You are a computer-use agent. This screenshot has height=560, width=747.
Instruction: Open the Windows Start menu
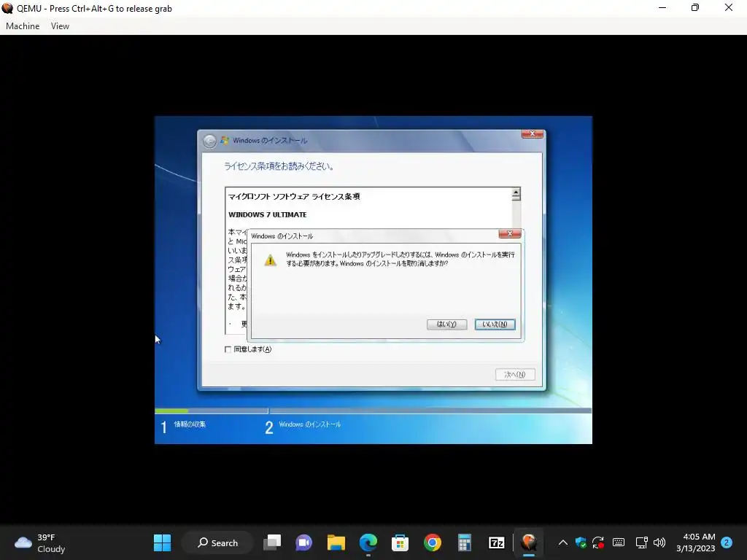point(162,542)
